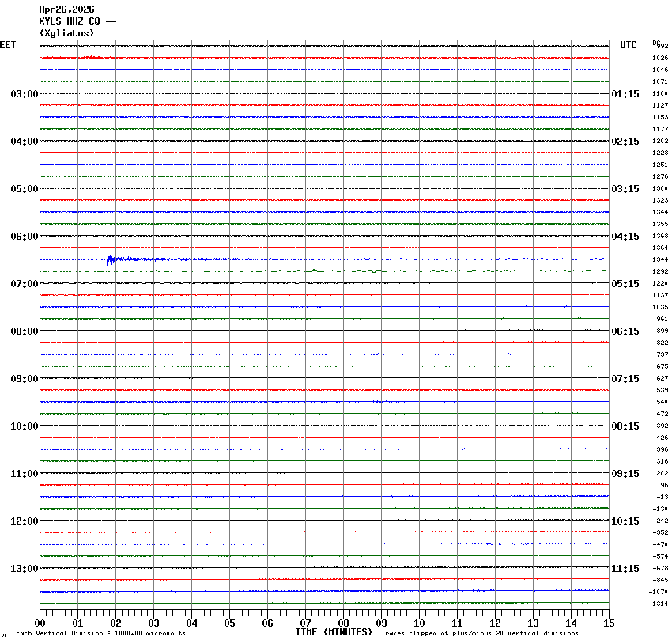This screenshot has height=644, width=672.
Task: Click the 10:00 EET time label
Action: (x=24, y=426)
